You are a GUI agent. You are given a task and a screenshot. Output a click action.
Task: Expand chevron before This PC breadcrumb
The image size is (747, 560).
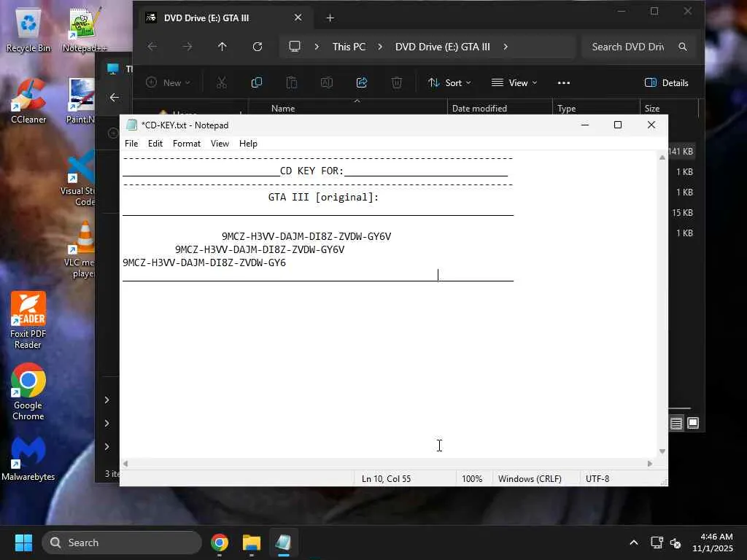click(x=317, y=47)
